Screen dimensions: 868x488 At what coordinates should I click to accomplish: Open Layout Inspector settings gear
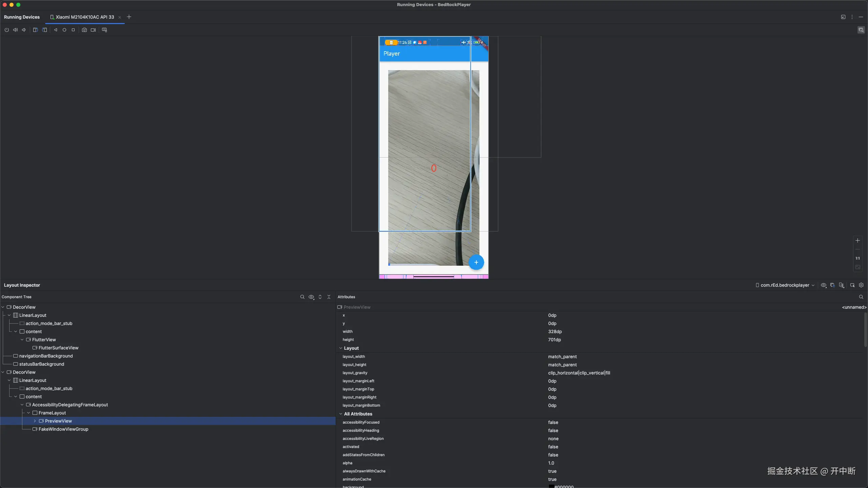click(x=861, y=285)
